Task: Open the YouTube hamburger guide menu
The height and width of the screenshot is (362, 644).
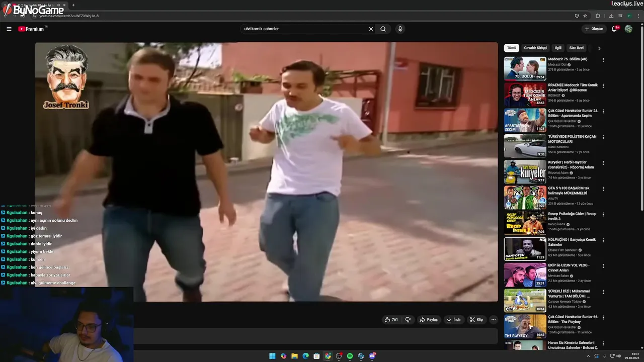Action: (x=9, y=29)
